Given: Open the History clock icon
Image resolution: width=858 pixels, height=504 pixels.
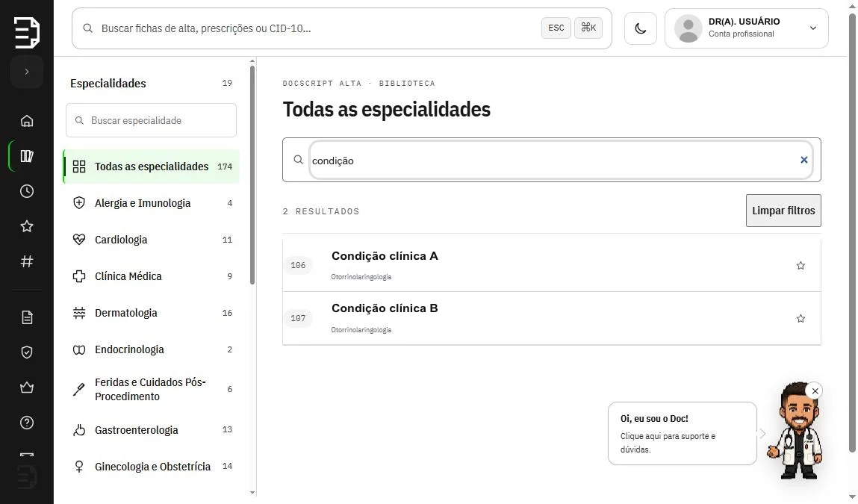Looking at the screenshot, I should coord(27,191).
